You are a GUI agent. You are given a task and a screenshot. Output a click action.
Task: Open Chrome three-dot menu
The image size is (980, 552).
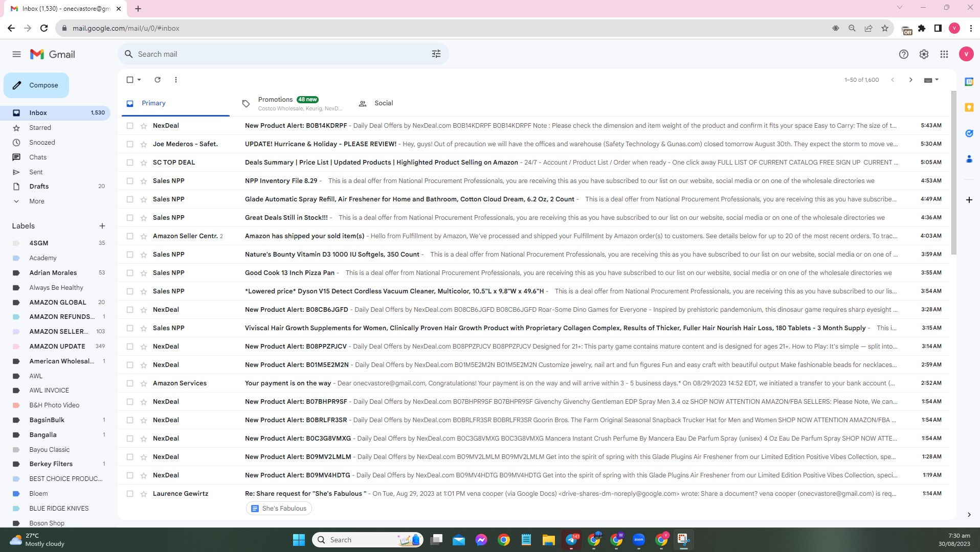coord(971,28)
